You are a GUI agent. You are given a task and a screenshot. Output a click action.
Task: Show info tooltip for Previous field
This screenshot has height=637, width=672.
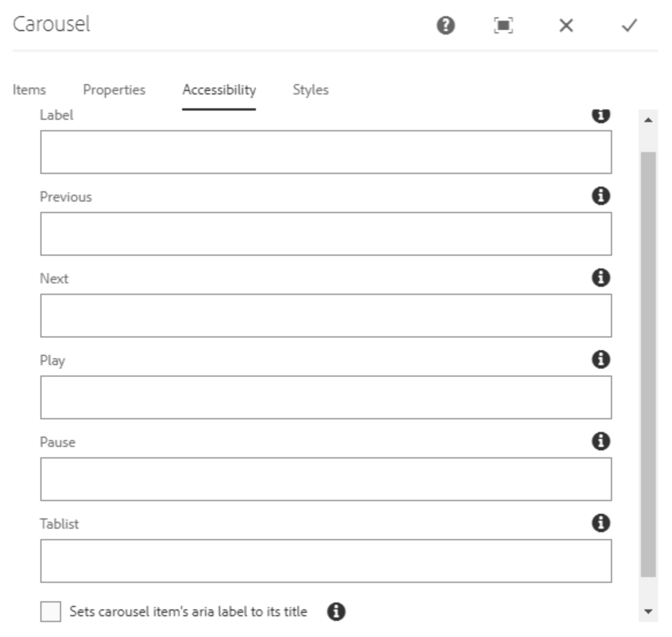pyautogui.click(x=601, y=196)
